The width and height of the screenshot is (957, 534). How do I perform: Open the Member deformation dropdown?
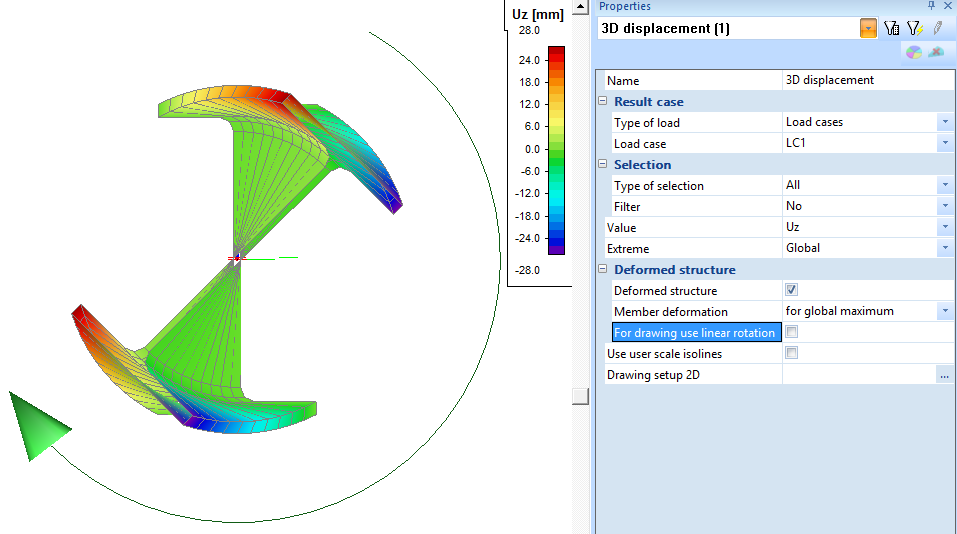coord(944,312)
